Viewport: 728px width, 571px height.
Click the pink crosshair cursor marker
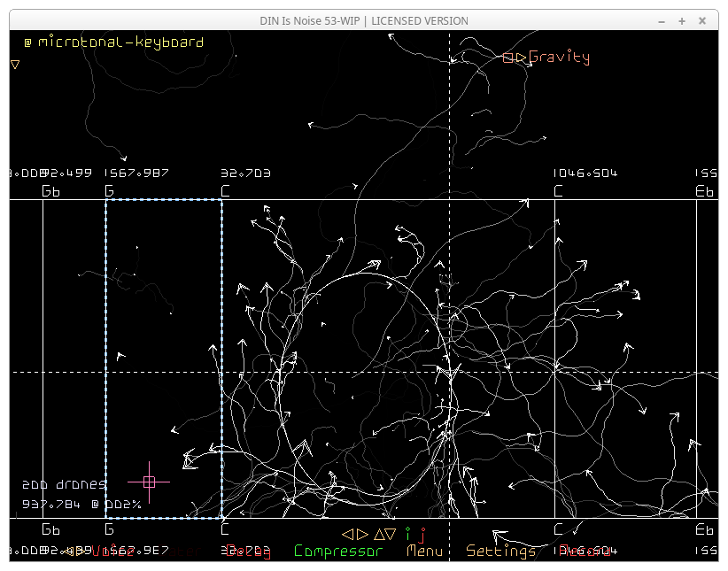pyautogui.click(x=149, y=482)
